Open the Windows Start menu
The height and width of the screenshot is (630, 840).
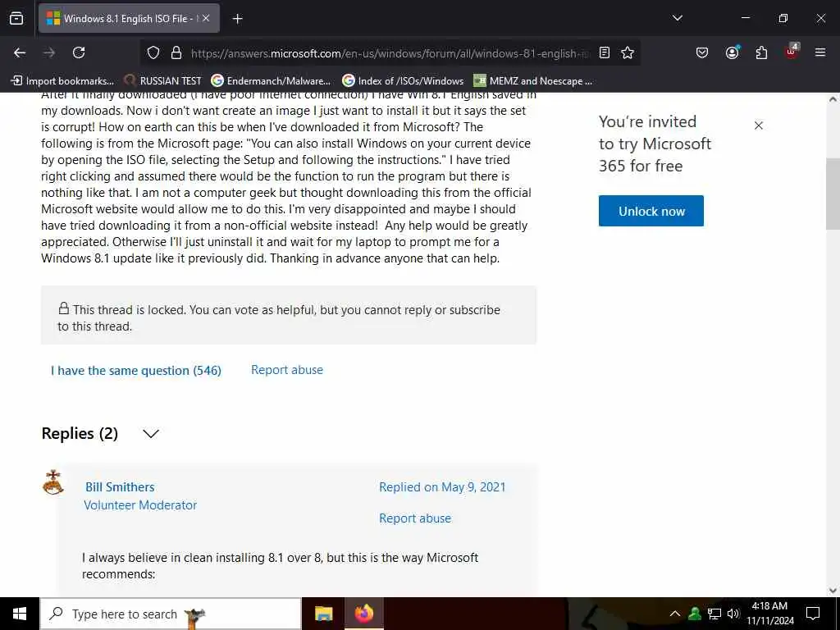pyautogui.click(x=20, y=614)
